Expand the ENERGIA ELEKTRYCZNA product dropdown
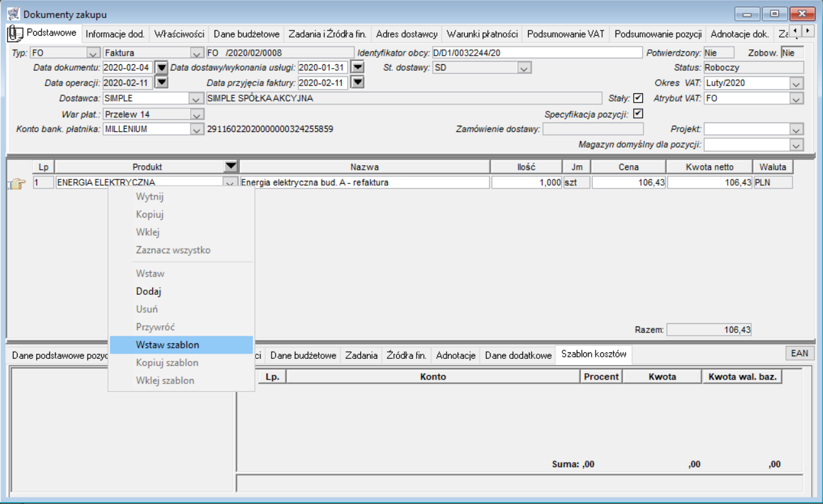This screenshot has height=504, width=823. click(231, 183)
